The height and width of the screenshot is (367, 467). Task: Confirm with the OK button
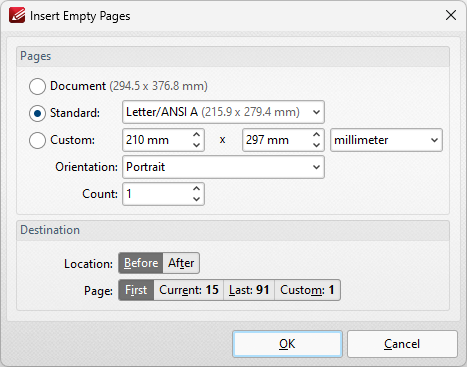tap(287, 344)
